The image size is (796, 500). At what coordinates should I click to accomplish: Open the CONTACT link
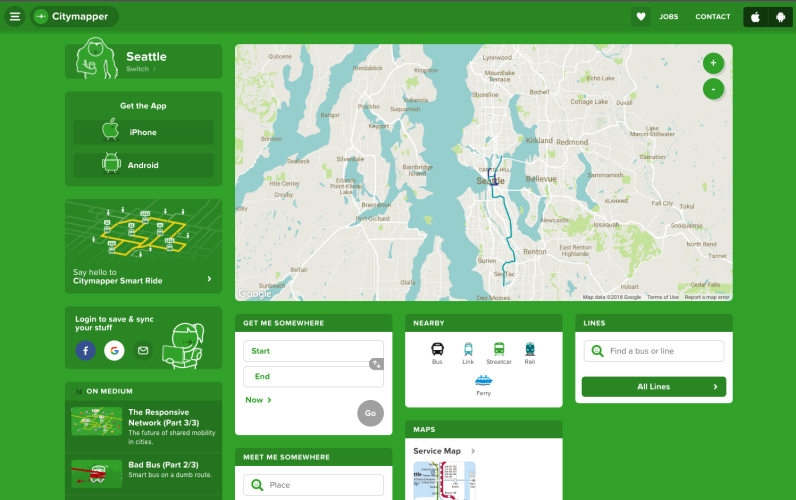tap(713, 17)
